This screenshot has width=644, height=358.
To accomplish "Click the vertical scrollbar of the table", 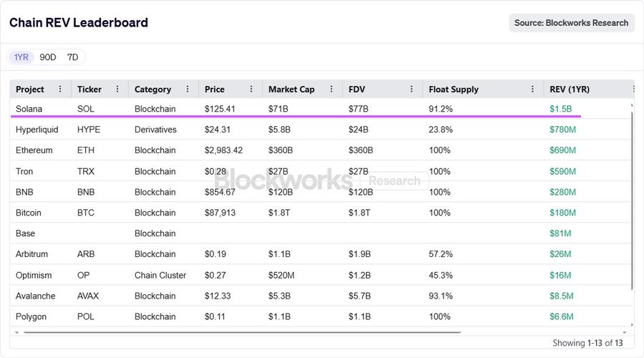I will click(x=631, y=200).
